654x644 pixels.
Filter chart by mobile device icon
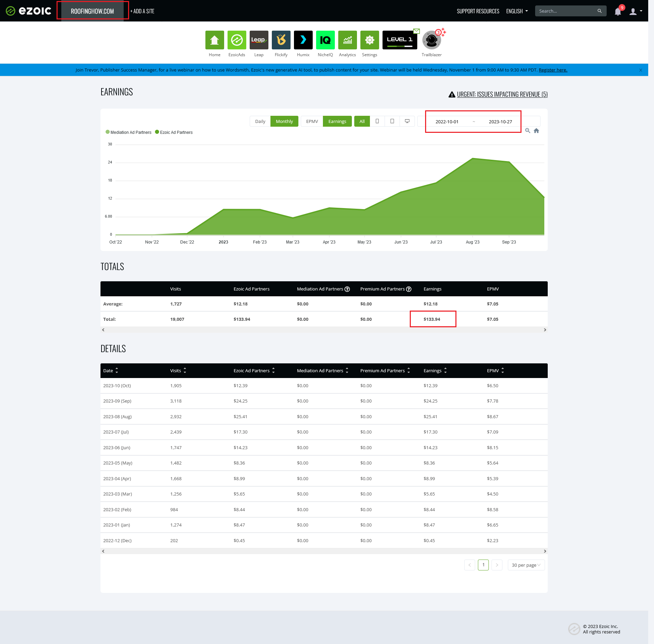[x=377, y=121]
